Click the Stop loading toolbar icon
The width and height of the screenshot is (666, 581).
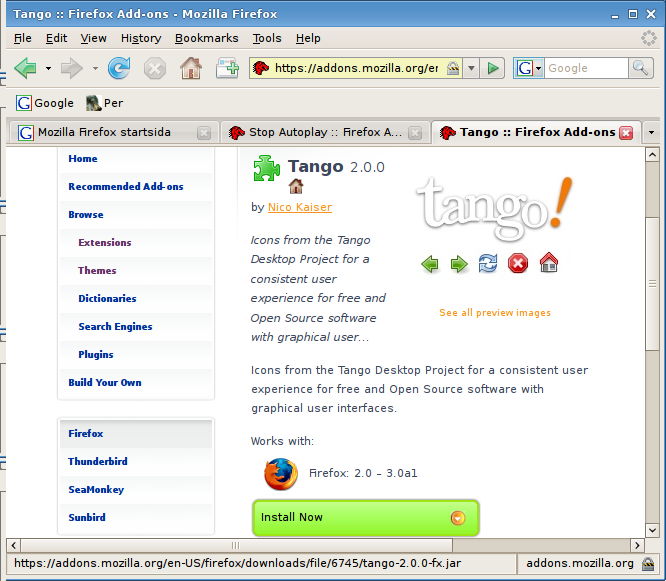tap(155, 68)
